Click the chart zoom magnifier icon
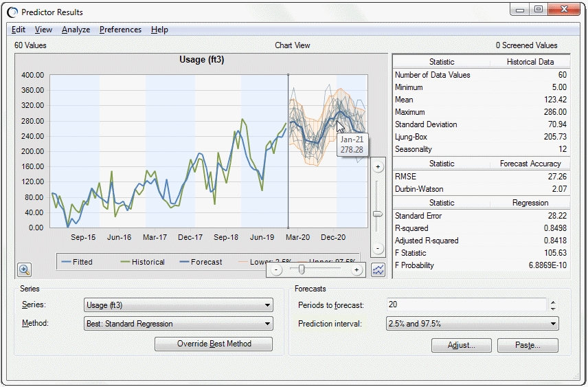 24,269
